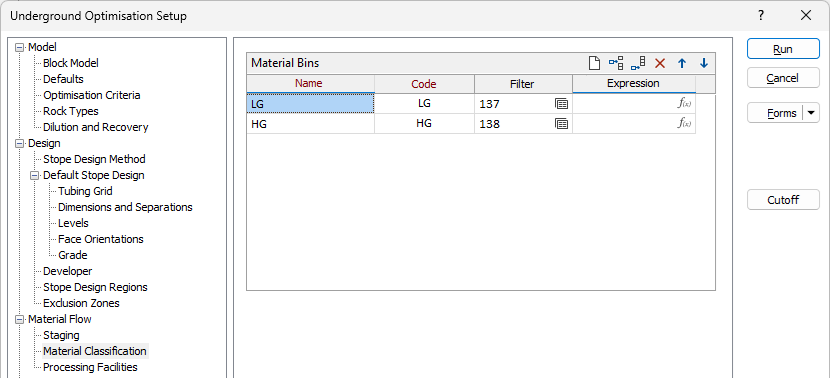830x378 pixels.
Task: Click the Cutoff button
Action: click(783, 200)
